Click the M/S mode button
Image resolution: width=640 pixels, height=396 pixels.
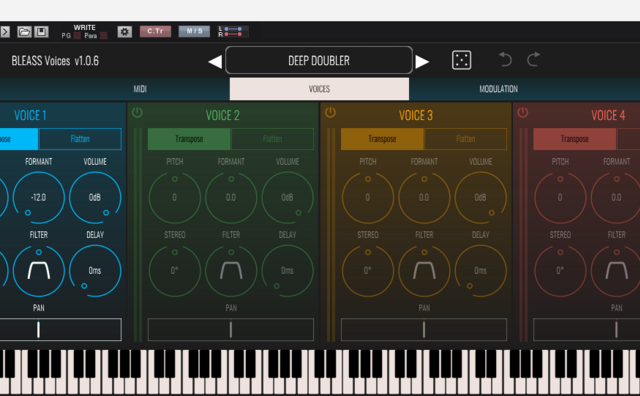(194, 31)
